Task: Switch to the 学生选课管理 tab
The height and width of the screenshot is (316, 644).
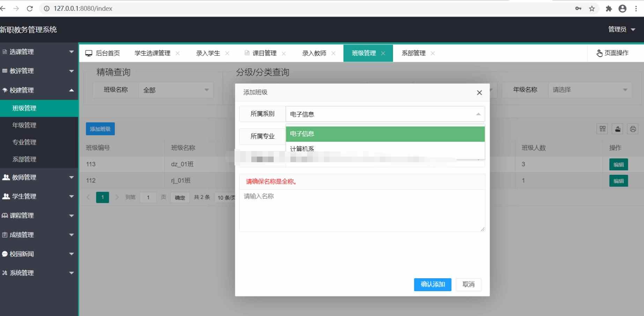Action: coord(153,53)
